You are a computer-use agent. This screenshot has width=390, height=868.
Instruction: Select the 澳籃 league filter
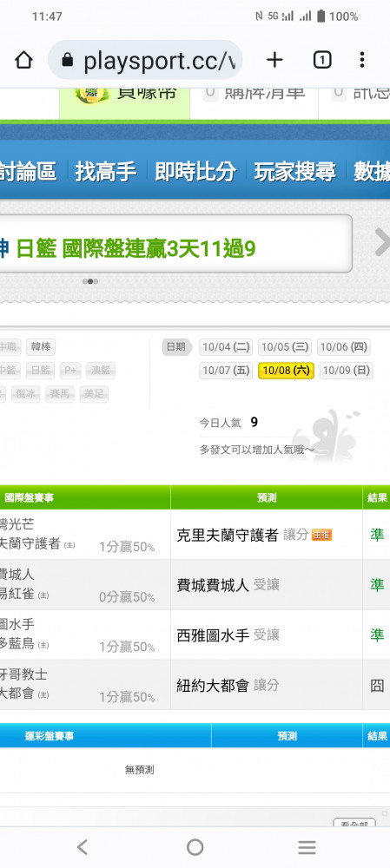[x=101, y=371]
